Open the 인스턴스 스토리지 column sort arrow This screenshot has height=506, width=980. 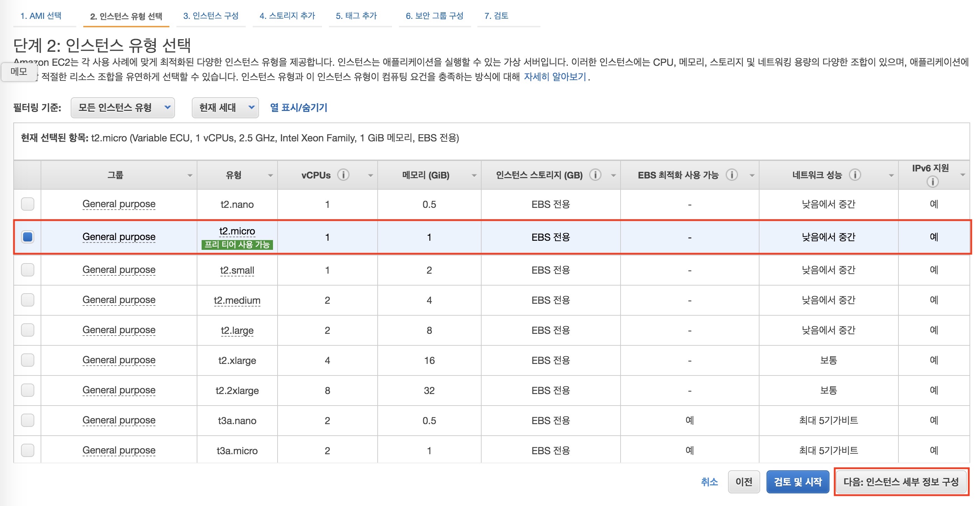pyautogui.click(x=613, y=175)
